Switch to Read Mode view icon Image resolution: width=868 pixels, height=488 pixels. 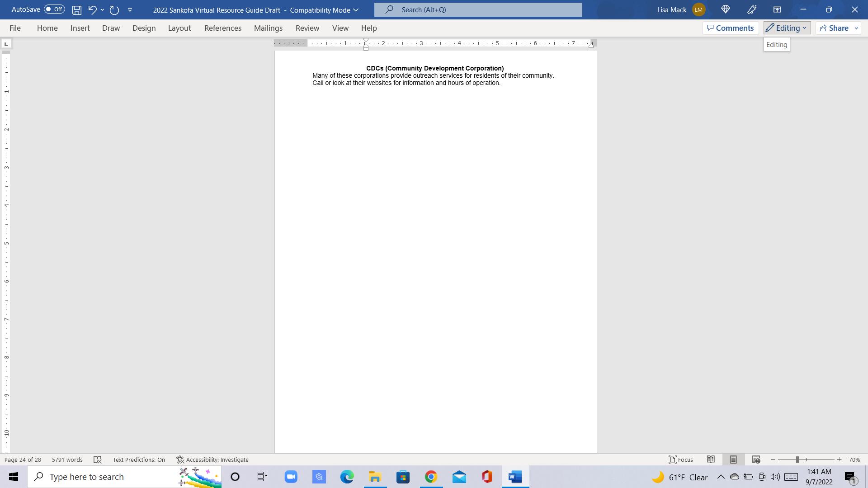coord(711,460)
